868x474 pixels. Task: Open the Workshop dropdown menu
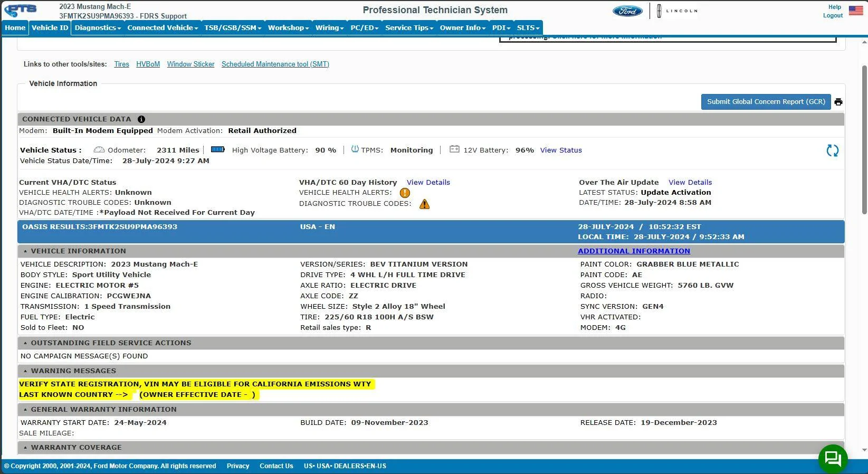pyautogui.click(x=288, y=28)
